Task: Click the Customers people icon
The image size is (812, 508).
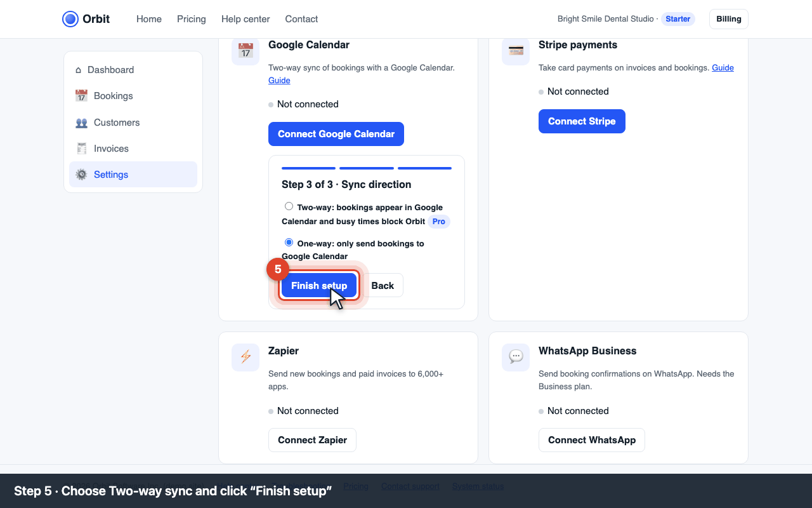Action: click(x=81, y=123)
